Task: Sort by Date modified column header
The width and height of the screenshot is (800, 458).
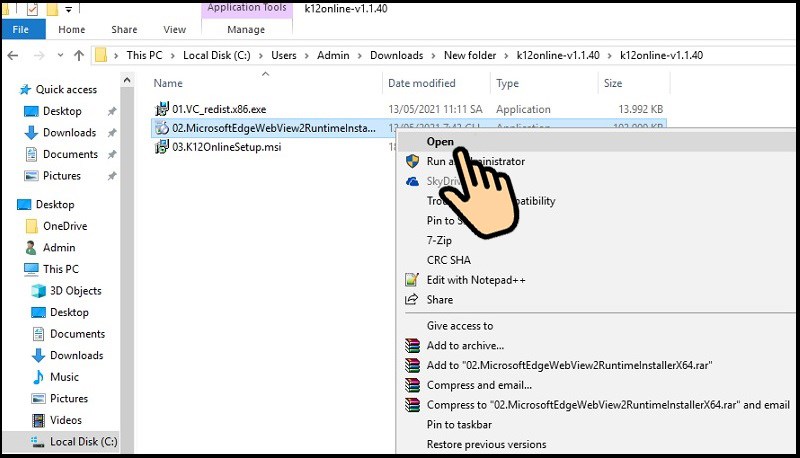Action: tap(421, 83)
